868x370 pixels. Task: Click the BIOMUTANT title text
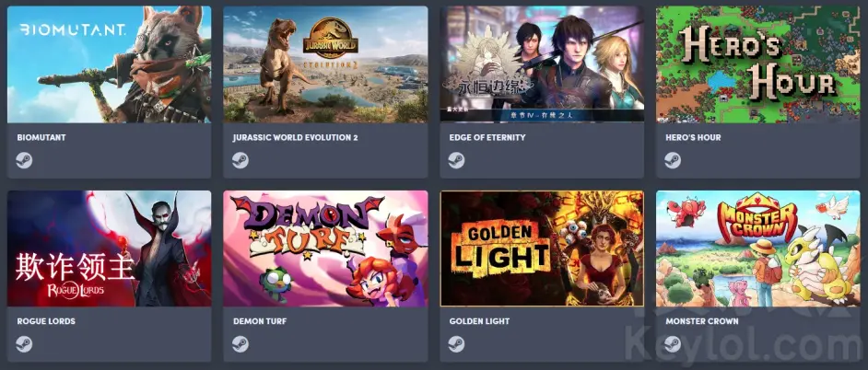click(x=41, y=137)
